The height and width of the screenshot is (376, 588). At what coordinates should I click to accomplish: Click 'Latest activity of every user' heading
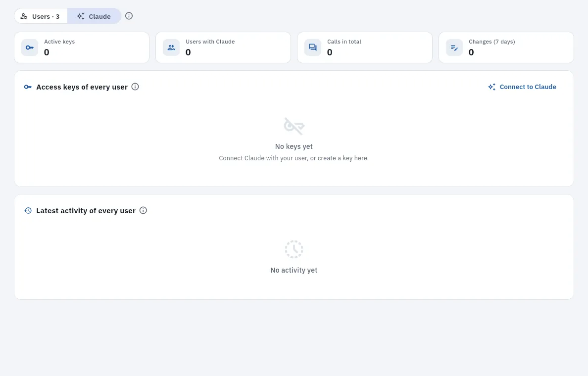coord(86,211)
